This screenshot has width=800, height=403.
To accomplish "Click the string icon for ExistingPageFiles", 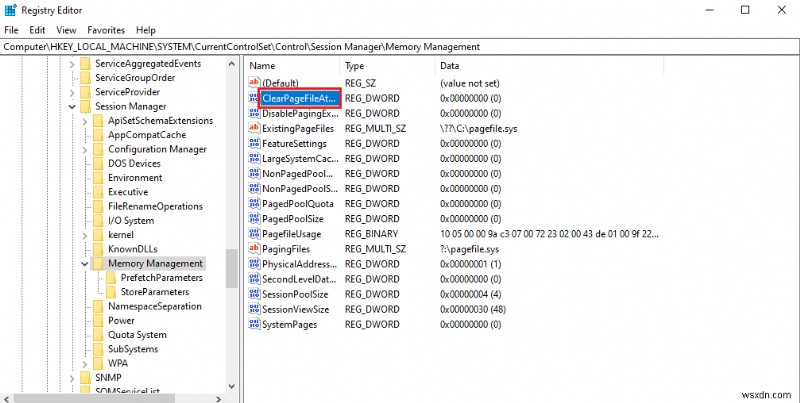I will click(254, 128).
